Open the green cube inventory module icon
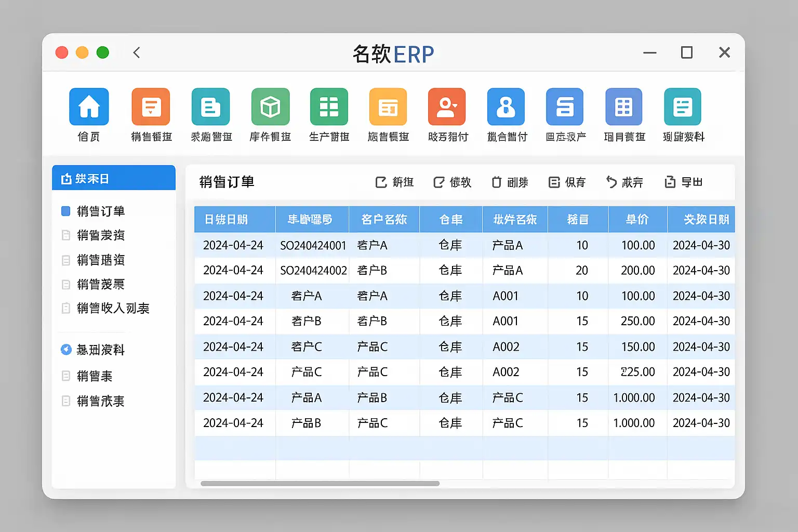The width and height of the screenshot is (798, 532). click(x=270, y=107)
